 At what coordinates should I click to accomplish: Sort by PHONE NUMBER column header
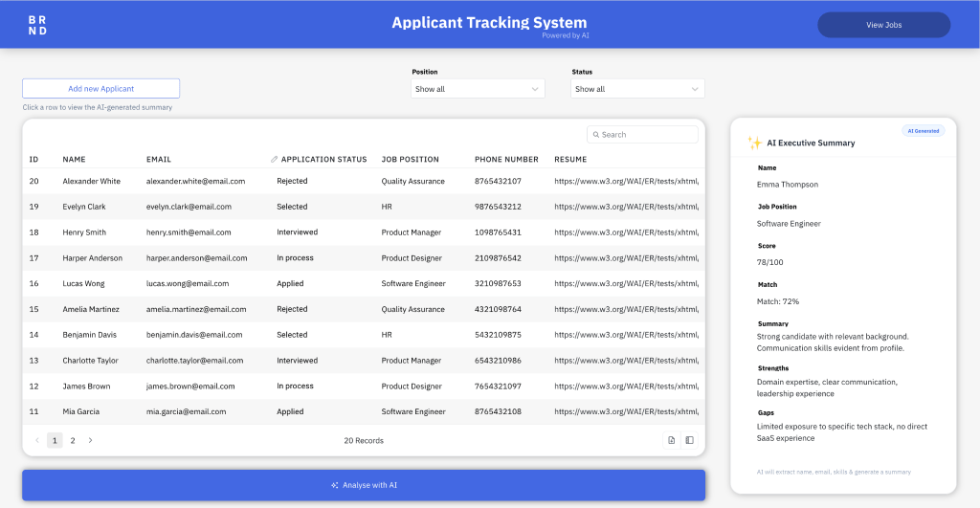(x=506, y=160)
